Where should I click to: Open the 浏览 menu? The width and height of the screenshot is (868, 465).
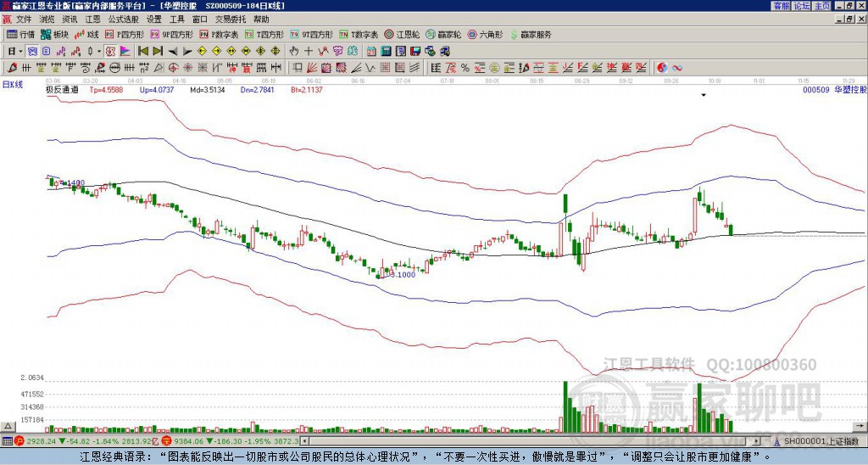pyautogui.click(x=47, y=20)
